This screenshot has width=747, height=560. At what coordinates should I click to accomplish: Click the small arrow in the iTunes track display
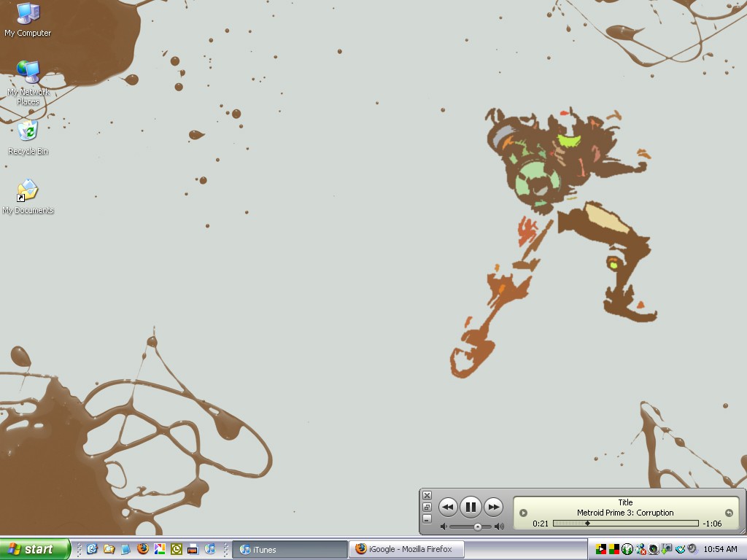[522, 512]
